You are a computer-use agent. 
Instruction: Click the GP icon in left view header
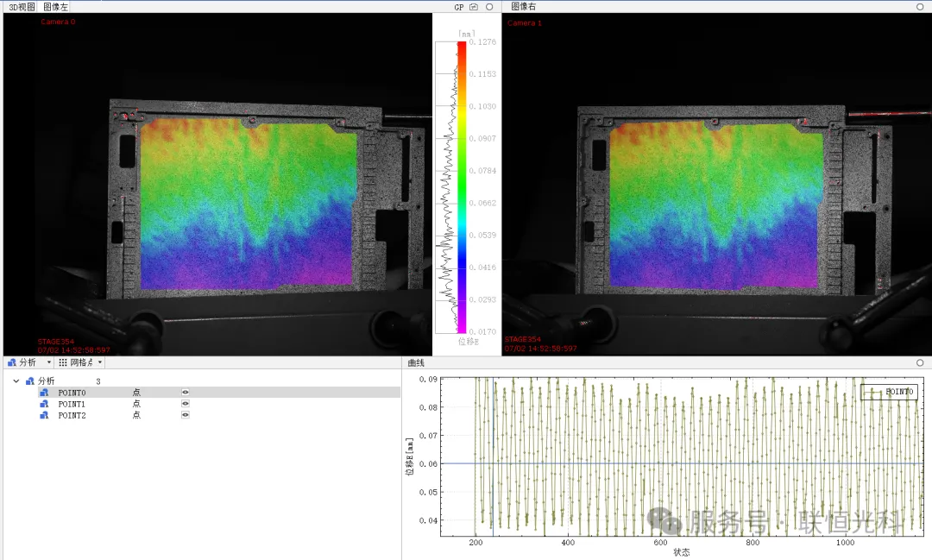point(459,6)
